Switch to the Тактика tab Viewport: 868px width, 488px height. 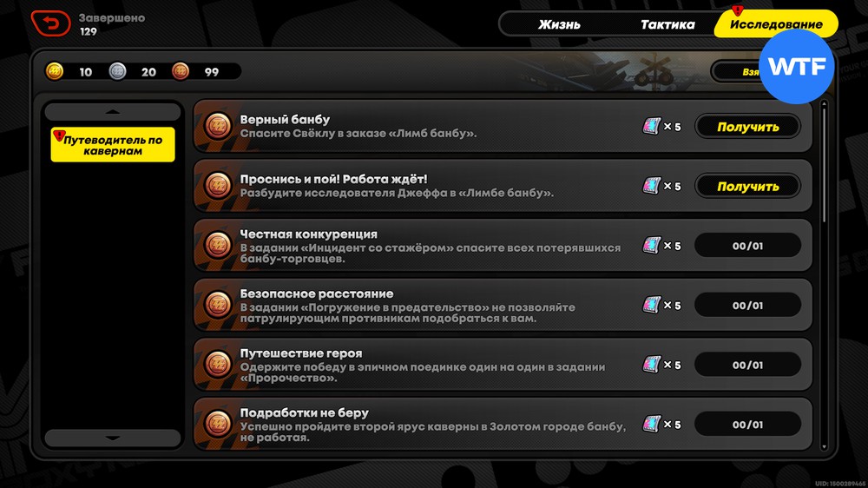click(x=667, y=24)
